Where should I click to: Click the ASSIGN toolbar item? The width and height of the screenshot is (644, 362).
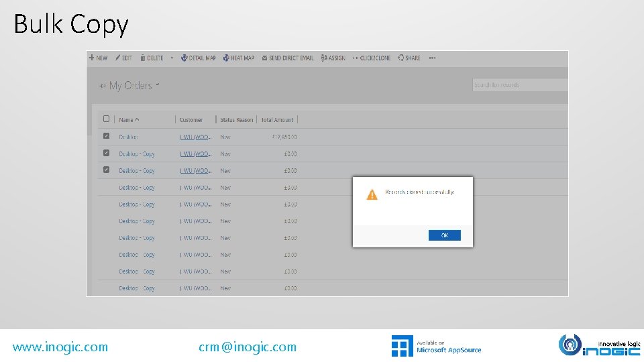pos(333,58)
